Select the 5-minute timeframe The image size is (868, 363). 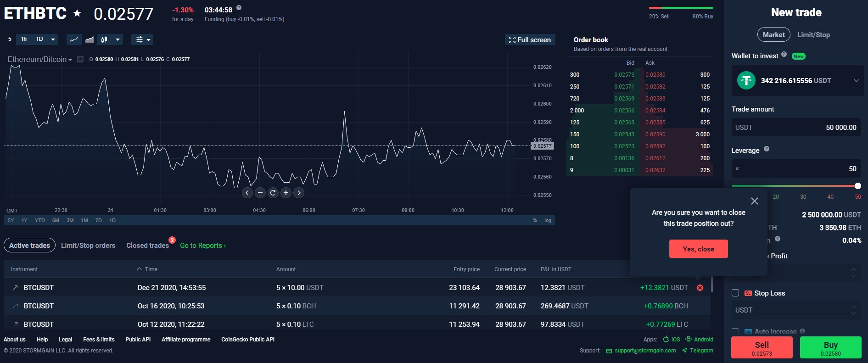[x=10, y=39]
